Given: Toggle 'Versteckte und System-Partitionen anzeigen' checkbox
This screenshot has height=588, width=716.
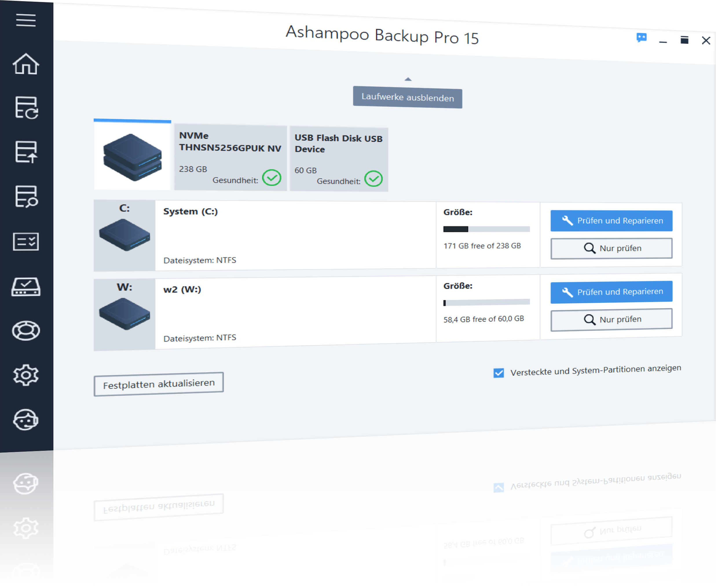Looking at the screenshot, I should [499, 373].
